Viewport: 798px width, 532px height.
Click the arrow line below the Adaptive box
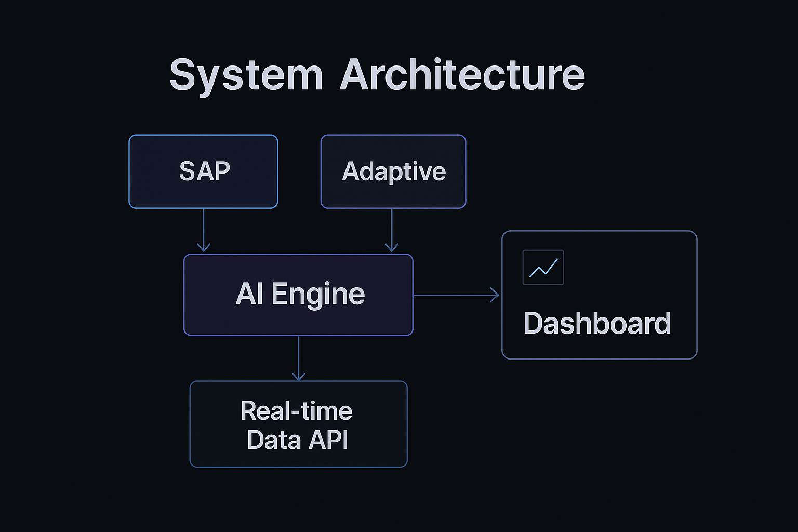pyautogui.click(x=392, y=226)
